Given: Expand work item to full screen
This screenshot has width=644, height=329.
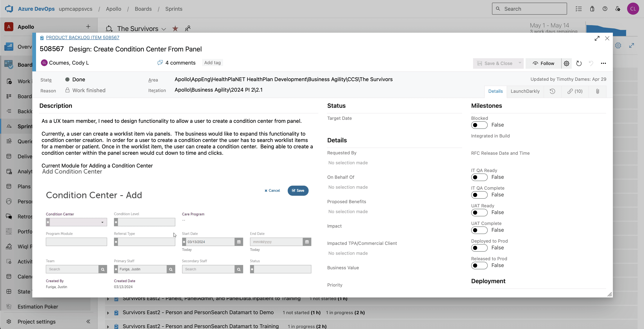Looking at the screenshot, I should coord(597,38).
